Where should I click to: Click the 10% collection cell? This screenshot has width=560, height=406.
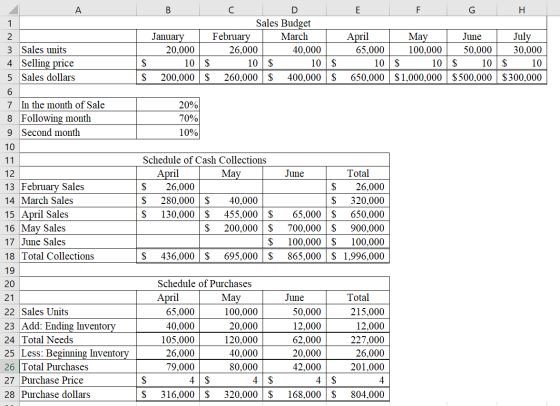168,132
